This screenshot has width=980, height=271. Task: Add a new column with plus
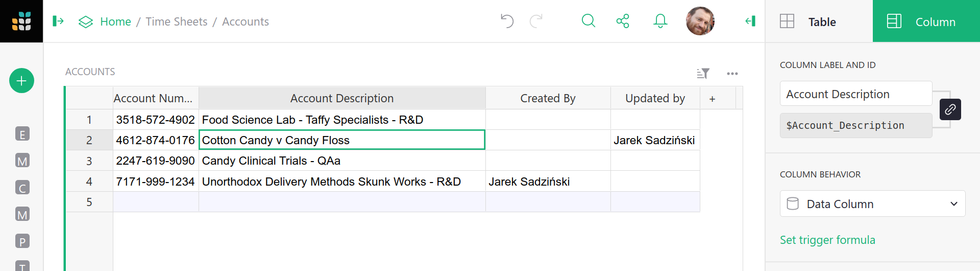click(712, 98)
